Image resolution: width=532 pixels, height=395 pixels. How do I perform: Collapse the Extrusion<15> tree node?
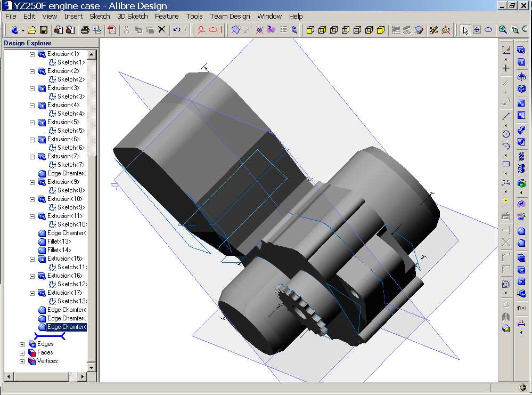pyautogui.click(x=32, y=259)
